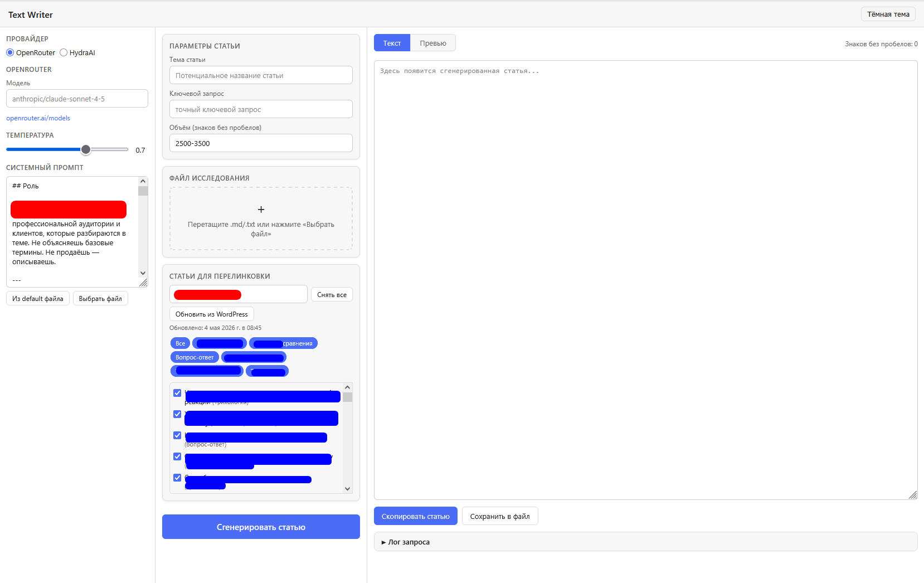Click the resize grip of the generated article textarea
Screen dimensions: 924x583
[912, 495]
